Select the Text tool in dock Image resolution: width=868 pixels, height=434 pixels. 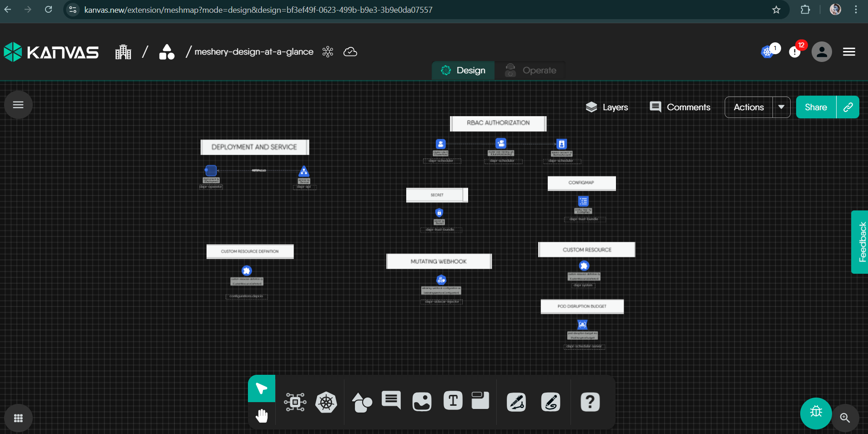453,401
